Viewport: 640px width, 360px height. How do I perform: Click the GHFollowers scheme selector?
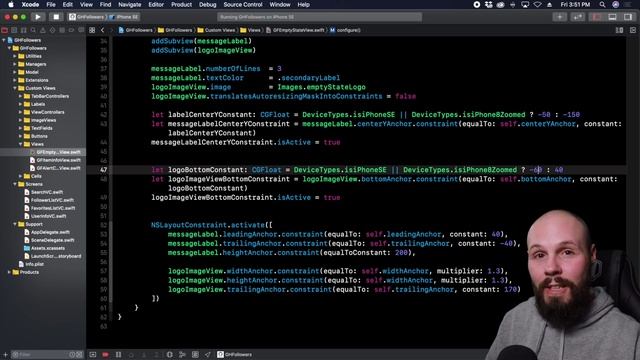(87, 17)
